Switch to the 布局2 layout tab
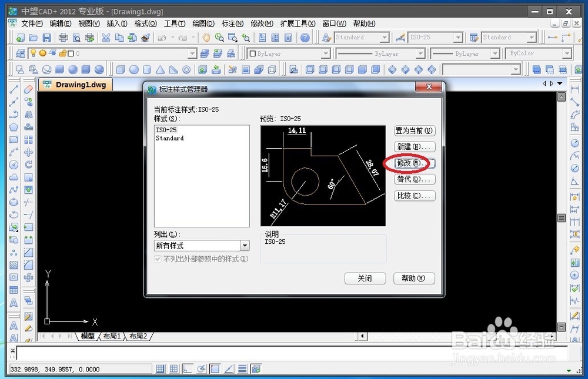Viewport: 588px width, 379px height. point(138,336)
